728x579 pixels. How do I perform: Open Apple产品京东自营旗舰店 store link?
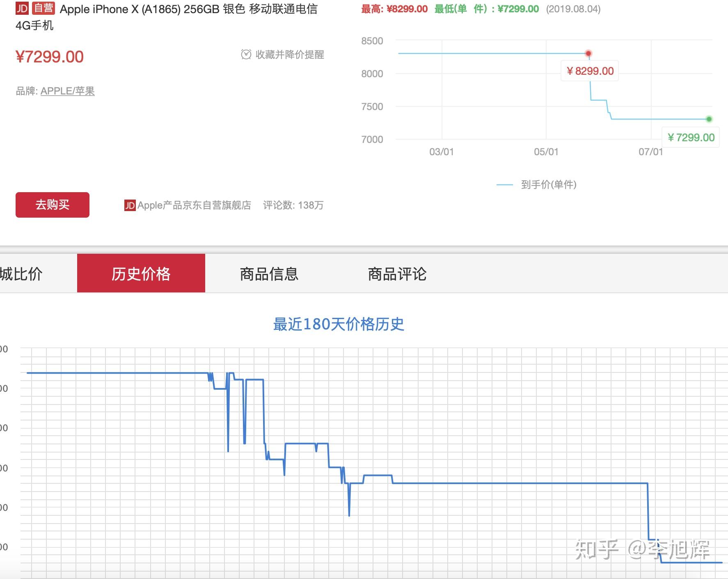click(x=194, y=205)
